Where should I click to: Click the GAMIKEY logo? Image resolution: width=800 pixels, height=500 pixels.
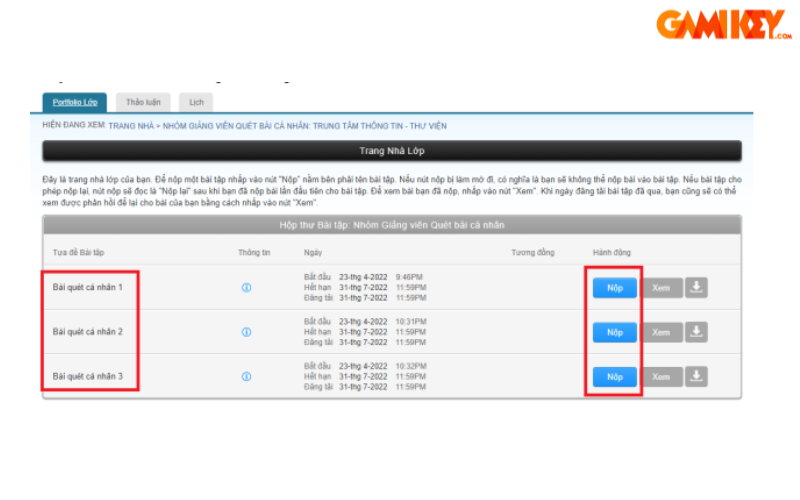pos(722,25)
